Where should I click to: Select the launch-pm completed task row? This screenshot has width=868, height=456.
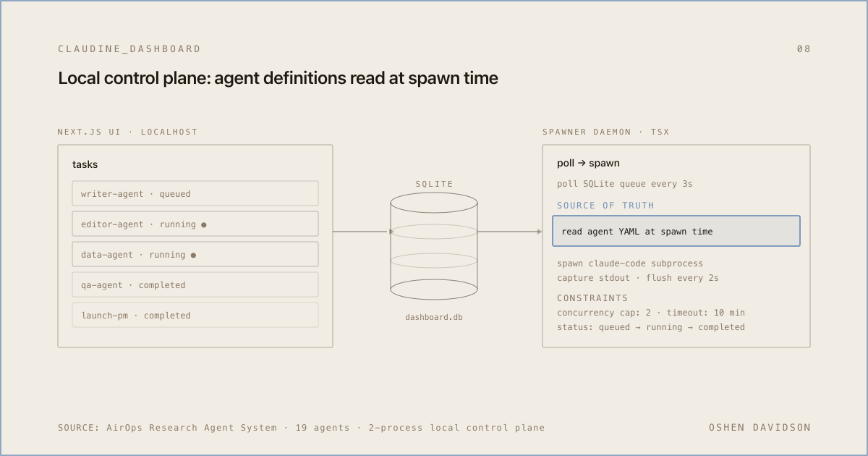pyautogui.click(x=195, y=315)
